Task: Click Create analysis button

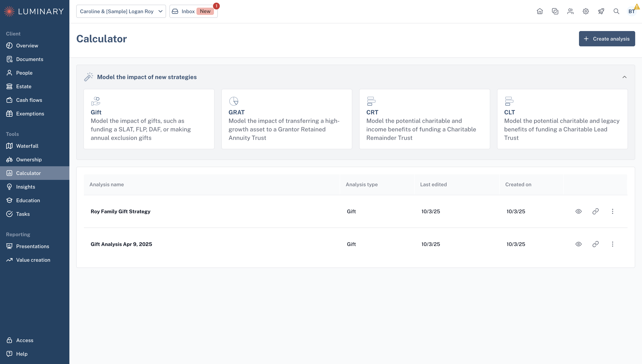Action: click(x=607, y=39)
